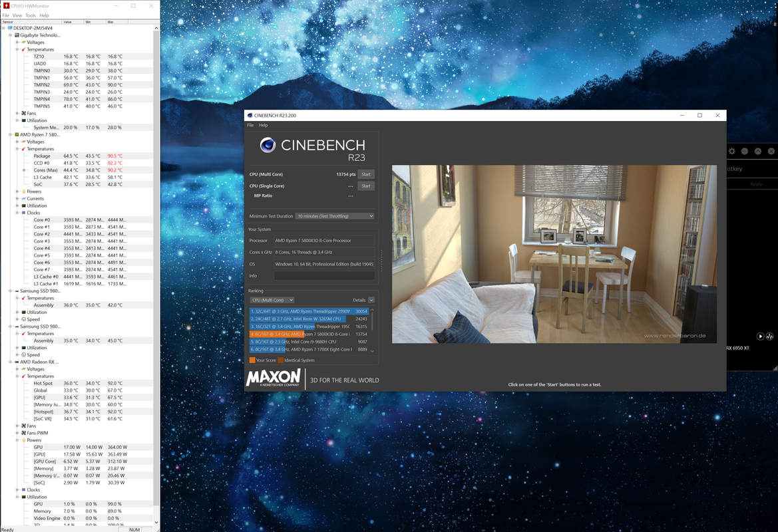Image resolution: width=778 pixels, height=532 pixels.
Task: Click the Clocks icon under AMD Radeon RX
Action: coord(23,490)
